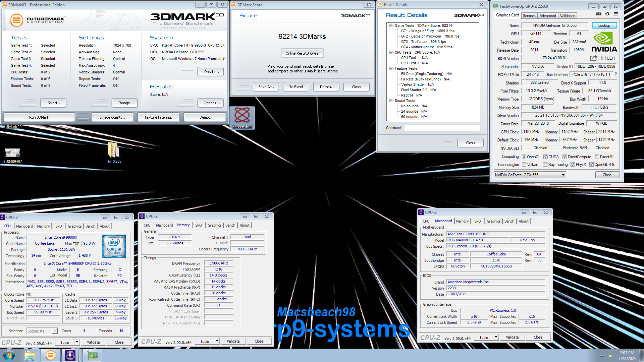
Task: Switch to the Validation tab in GPU-Z
Action: tap(568, 16)
